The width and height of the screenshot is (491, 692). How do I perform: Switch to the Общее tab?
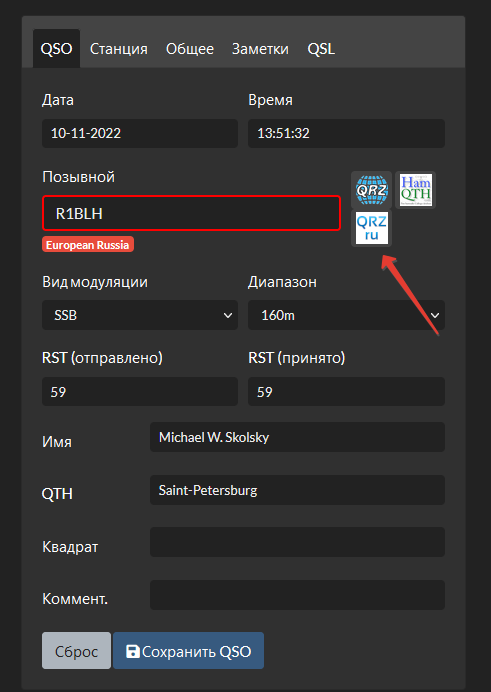click(190, 49)
